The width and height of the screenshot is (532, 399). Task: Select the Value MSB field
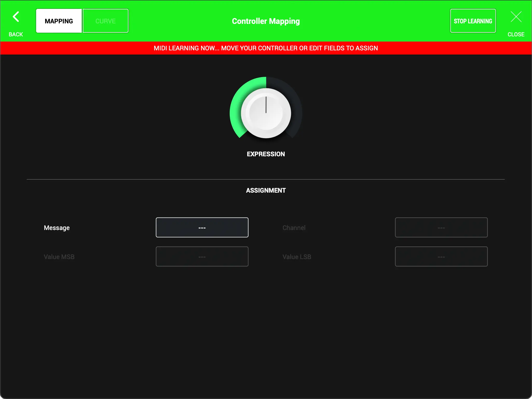[202, 257]
